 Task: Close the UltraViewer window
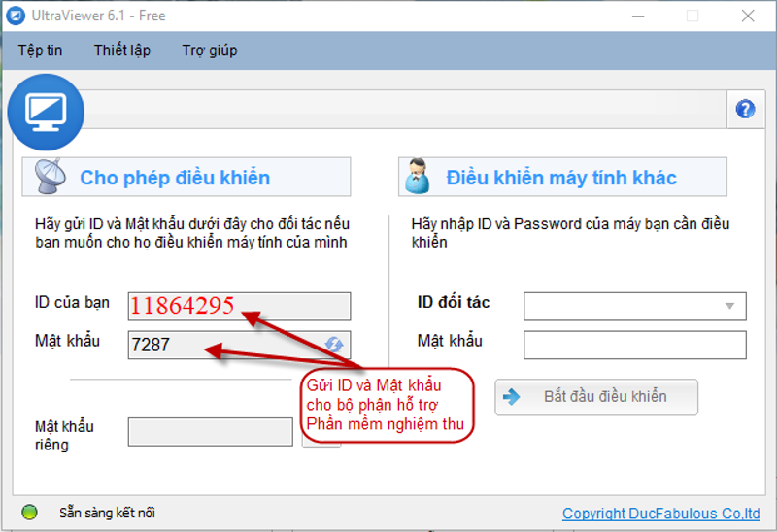coord(748,16)
